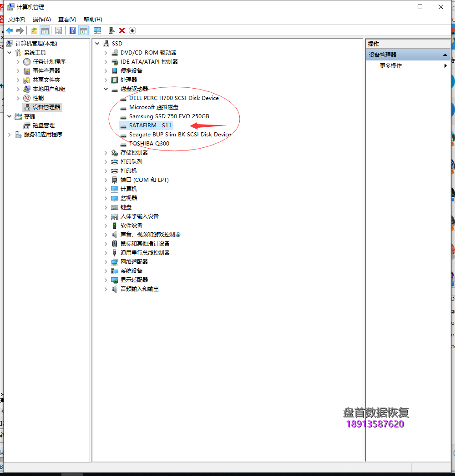Viewport: 455px width, 476px height.
Task: Click the 键盘 category icon
Action: (x=115, y=207)
